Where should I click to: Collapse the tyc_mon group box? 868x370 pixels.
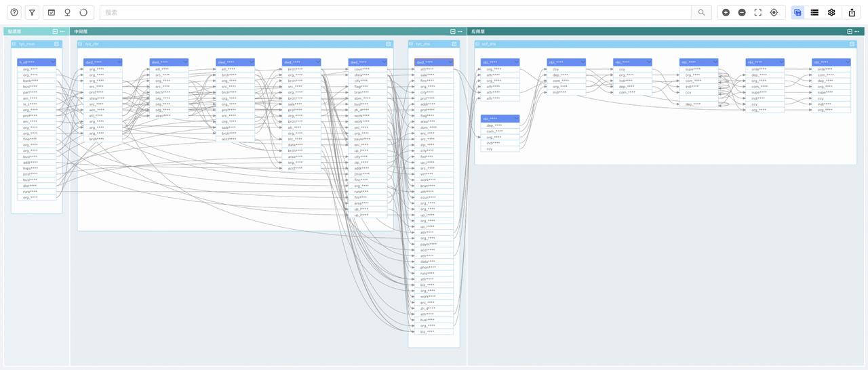[x=57, y=43]
